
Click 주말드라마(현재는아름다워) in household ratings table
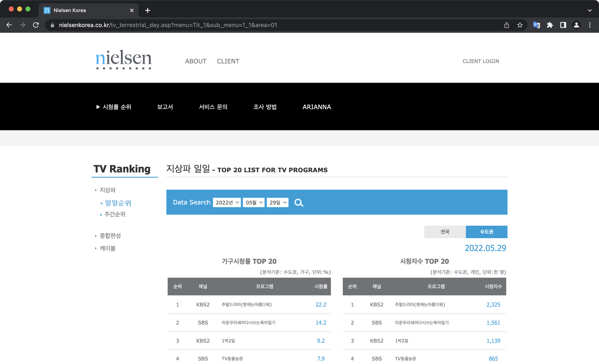tap(246, 305)
